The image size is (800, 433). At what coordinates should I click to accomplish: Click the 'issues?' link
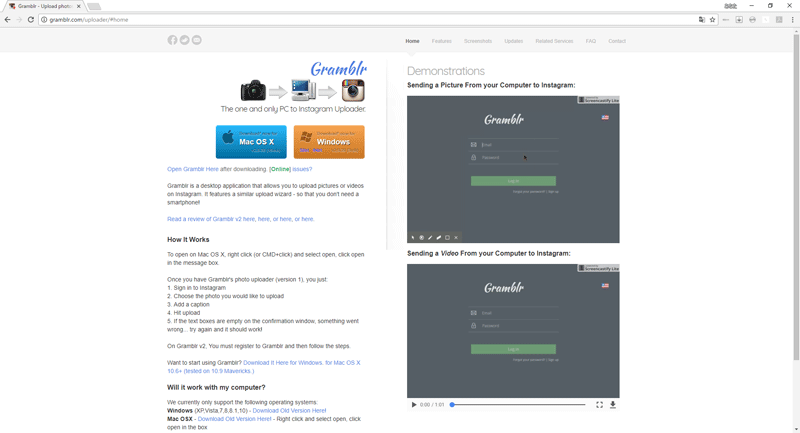coord(302,169)
